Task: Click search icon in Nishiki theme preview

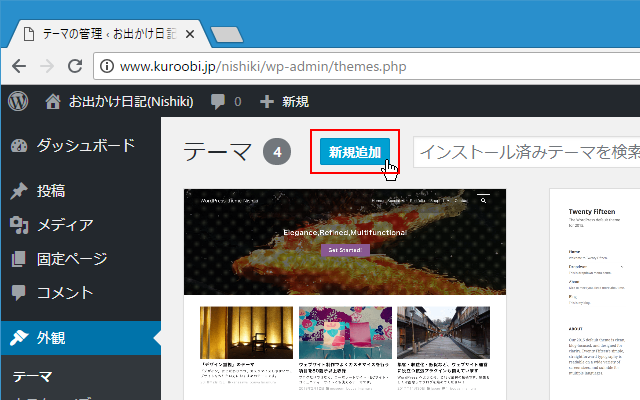Action: (x=483, y=200)
